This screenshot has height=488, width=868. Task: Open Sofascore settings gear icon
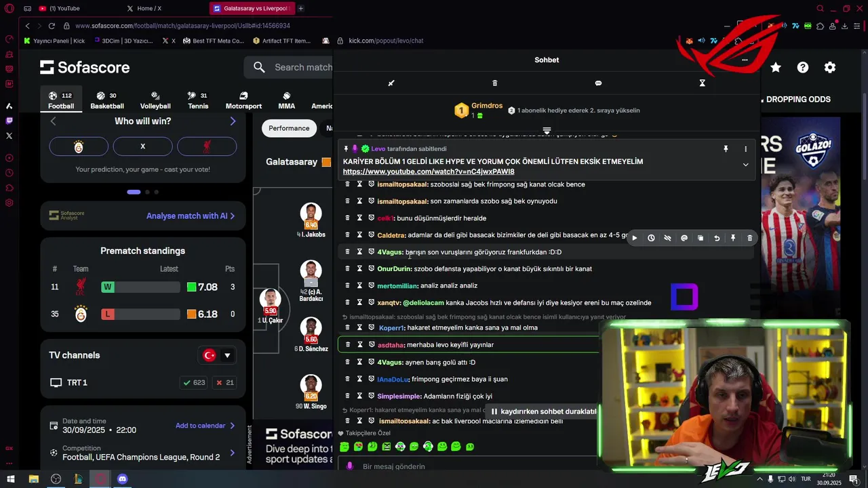(830, 67)
